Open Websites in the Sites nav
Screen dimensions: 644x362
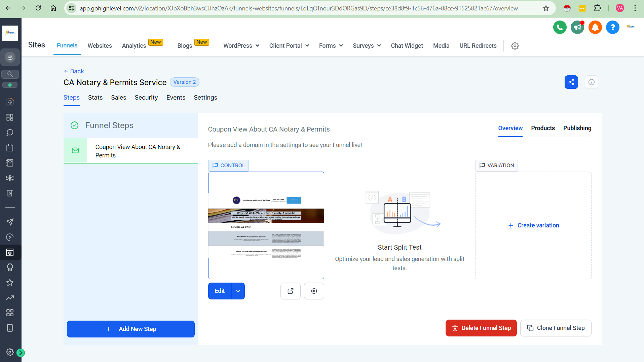(100, 46)
